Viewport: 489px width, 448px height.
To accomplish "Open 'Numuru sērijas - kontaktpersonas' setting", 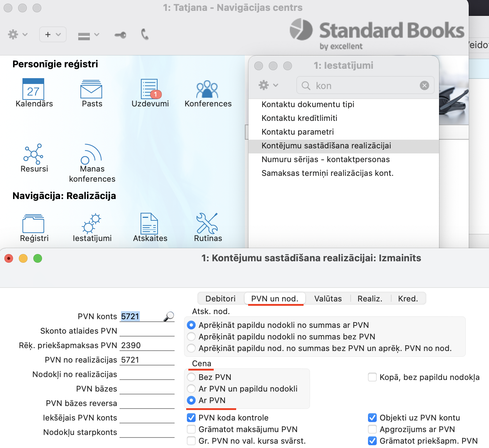I will (326, 160).
